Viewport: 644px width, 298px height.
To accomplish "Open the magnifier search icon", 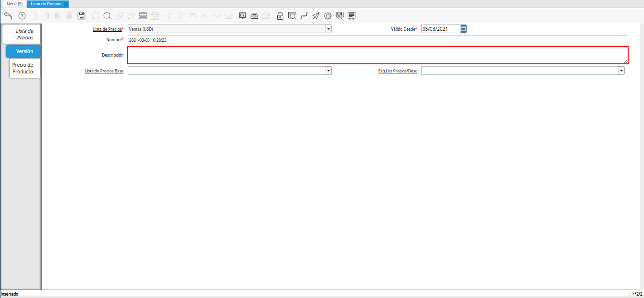I will (x=107, y=16).
